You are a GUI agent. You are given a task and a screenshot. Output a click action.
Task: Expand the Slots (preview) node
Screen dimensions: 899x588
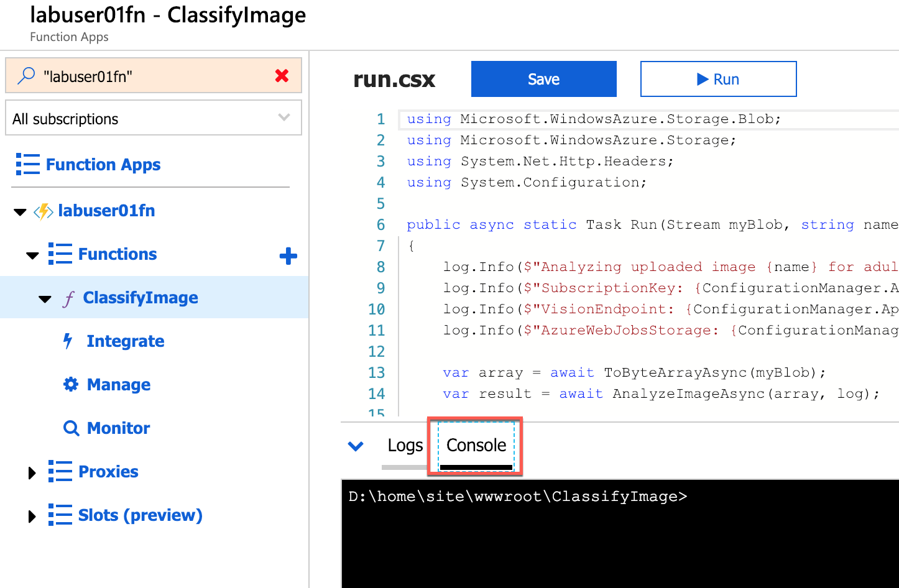pos(32,517)
